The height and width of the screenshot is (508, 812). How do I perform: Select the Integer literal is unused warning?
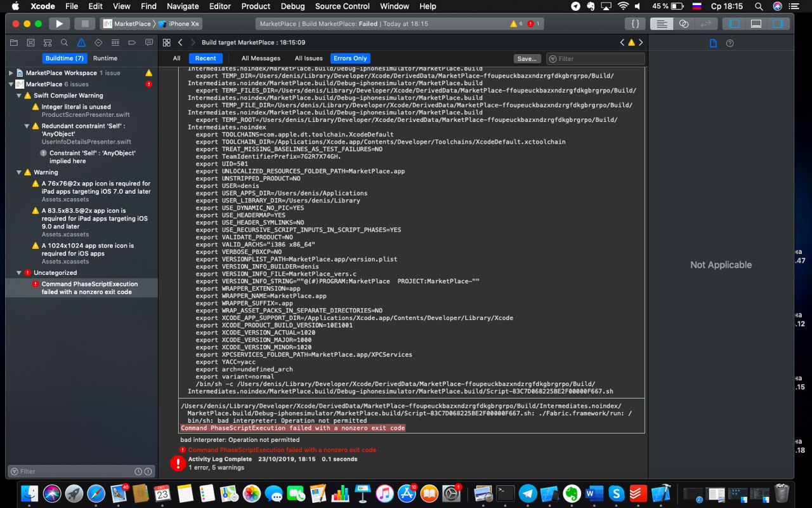point(81,110)
